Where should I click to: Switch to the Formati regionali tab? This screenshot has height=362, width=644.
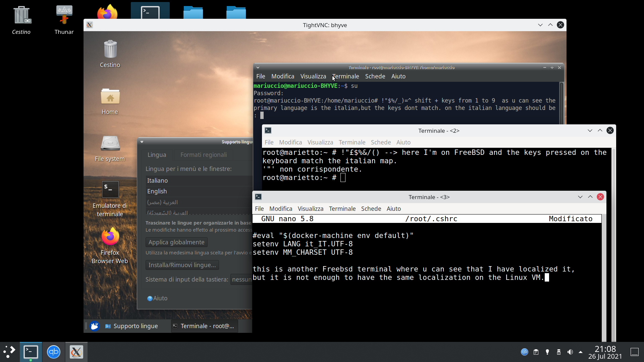203,155
